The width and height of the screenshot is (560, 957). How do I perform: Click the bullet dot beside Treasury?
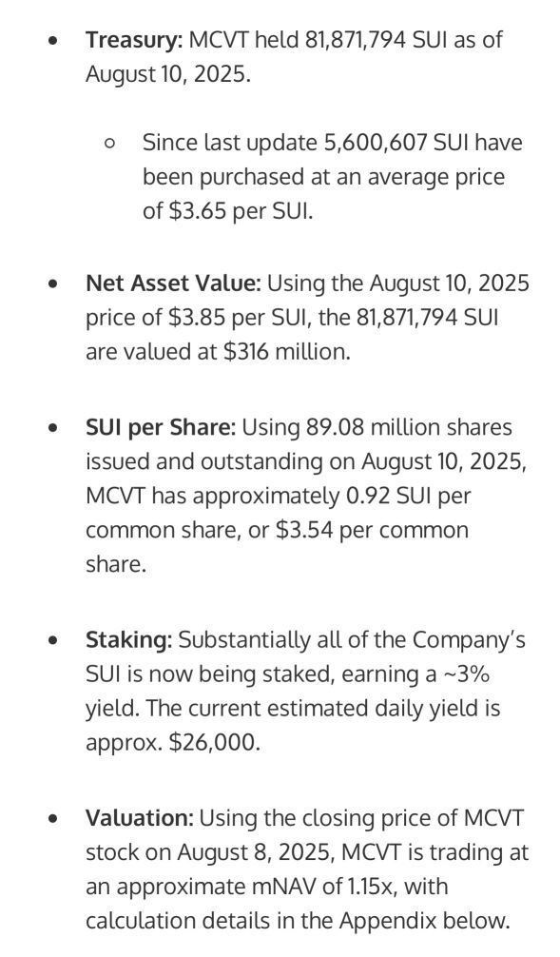click(x=54, y=41)
